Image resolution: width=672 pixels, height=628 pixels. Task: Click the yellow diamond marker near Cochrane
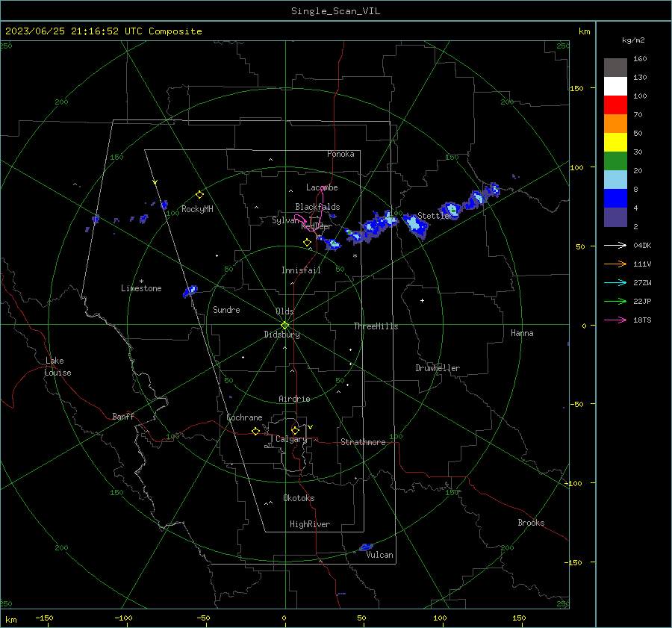click(256, 431)
